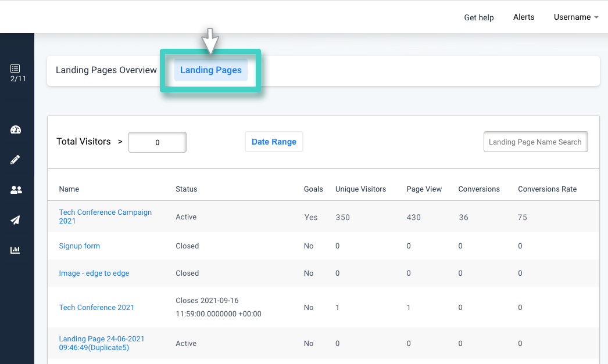
Task: Open the Alerts menu item
Action: point(524,17)
